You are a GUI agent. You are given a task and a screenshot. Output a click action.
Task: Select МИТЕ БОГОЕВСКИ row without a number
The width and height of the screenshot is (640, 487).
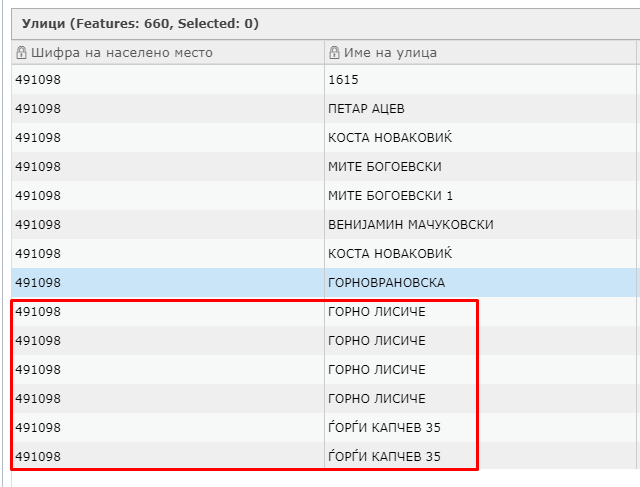pos(384,167)
